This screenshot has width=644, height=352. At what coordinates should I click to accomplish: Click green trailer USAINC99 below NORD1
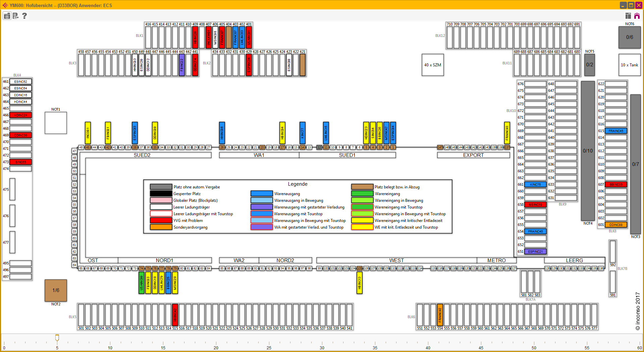[x=142, y=283]
